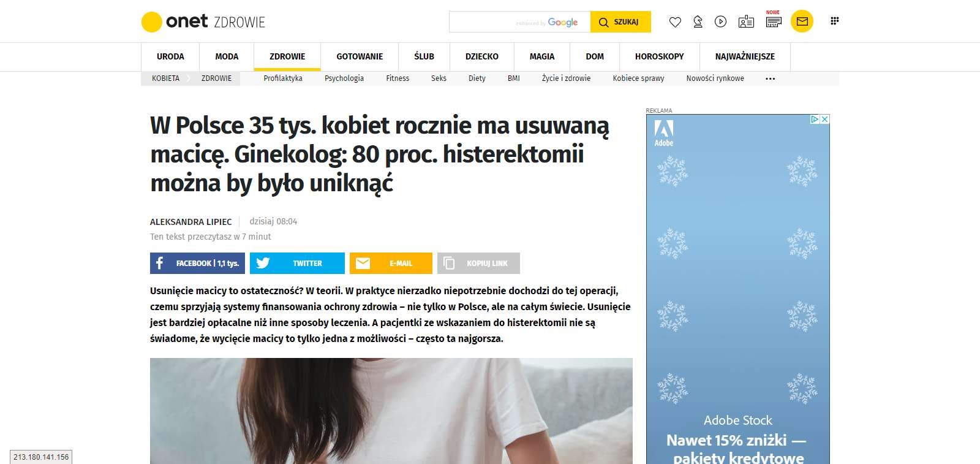The width and height of the screenshot is (980, 464).
Task: Click the KOBIETA breadcrumb
Action: click(x=166, y=78)
